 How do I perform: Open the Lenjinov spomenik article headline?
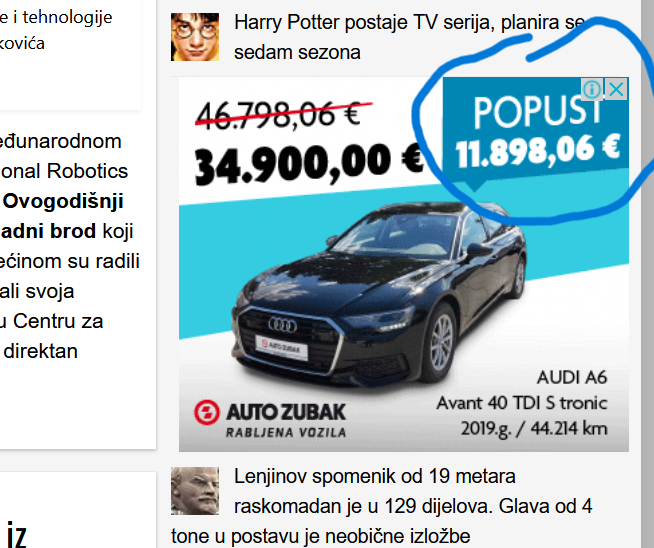[x=382, y=506]
